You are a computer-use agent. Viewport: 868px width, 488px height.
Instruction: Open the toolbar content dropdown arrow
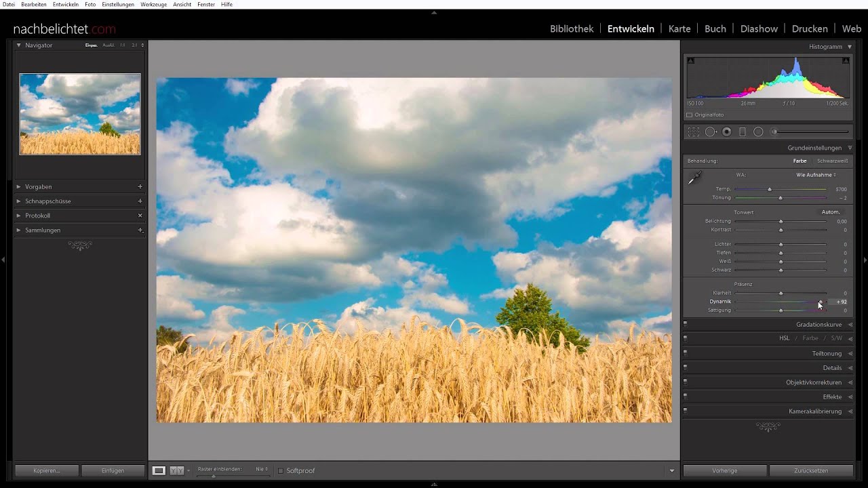(x=672, y=470)
